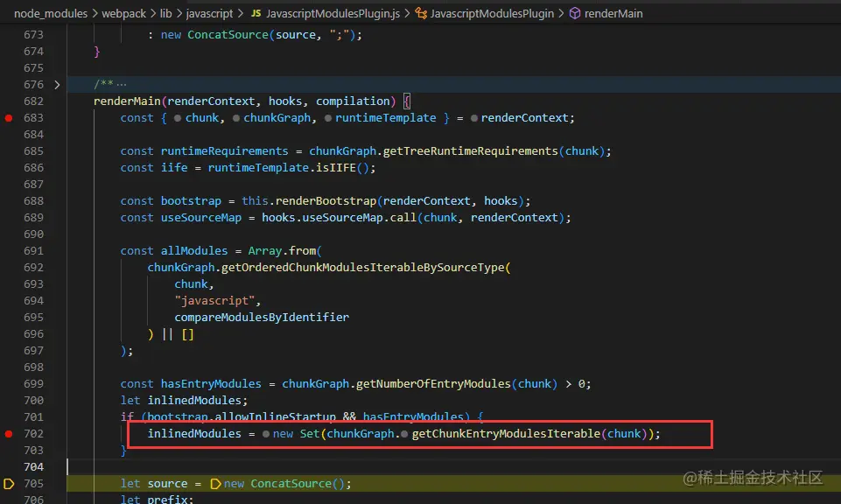Click the hooks parameter on line 682

tap(285, 101)
